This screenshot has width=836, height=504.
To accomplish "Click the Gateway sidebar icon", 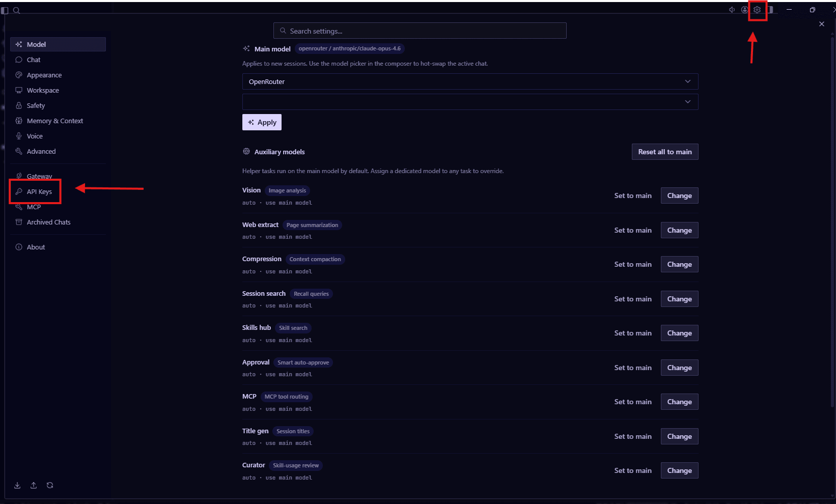I will (19, 176).
